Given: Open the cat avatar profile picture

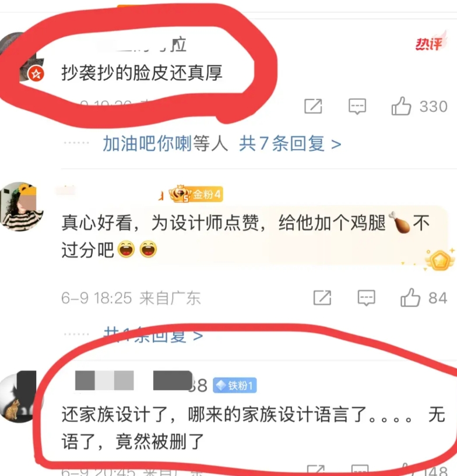Looking at the screenshot, I should (x=19, y=397).
